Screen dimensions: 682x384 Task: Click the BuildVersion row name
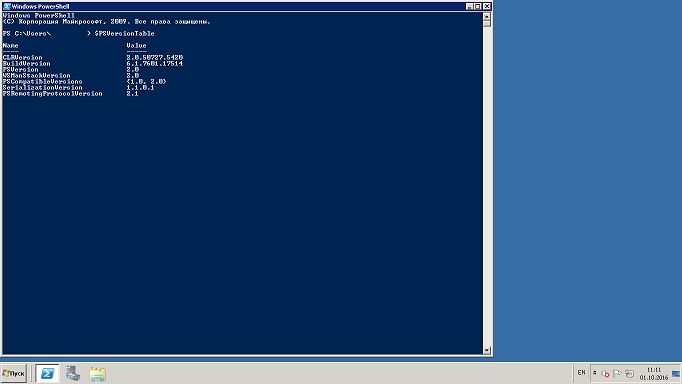pos(27,63)
